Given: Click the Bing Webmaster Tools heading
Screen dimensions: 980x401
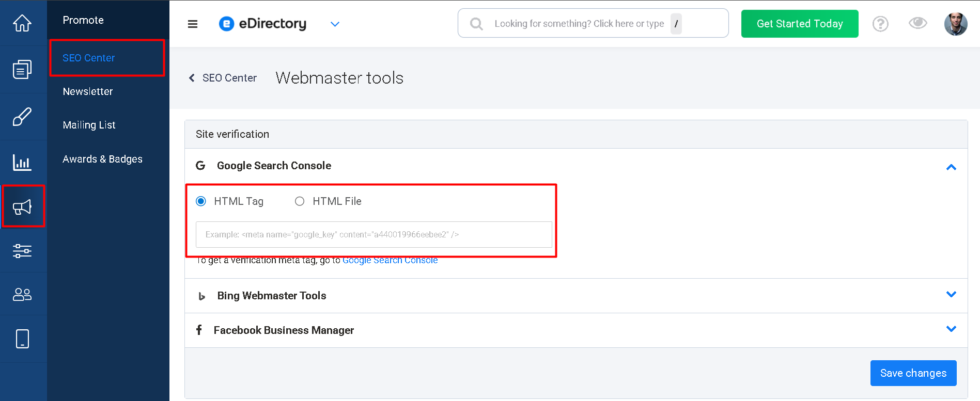Looking at the screenshot, I should point(272,296).
